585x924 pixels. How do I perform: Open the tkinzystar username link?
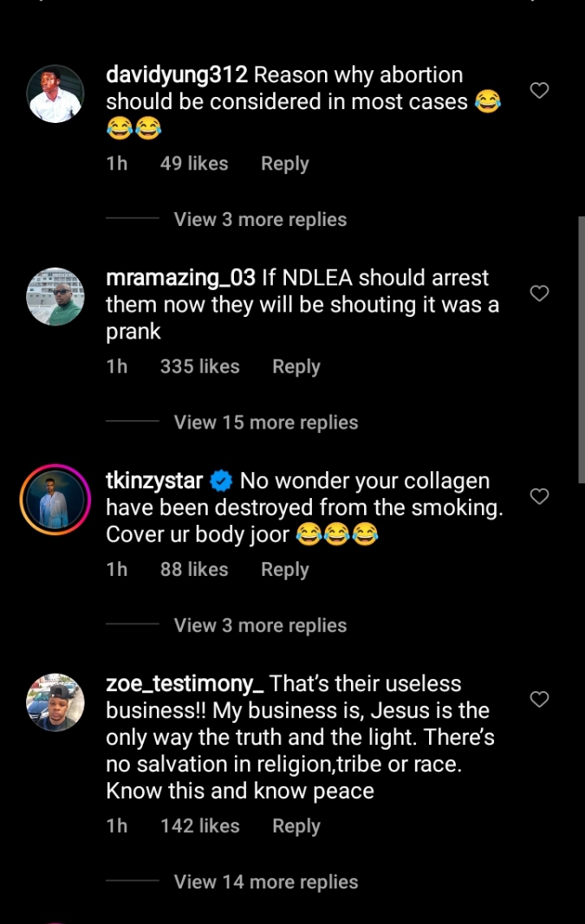pyautogui.click(x=154, y=481)
